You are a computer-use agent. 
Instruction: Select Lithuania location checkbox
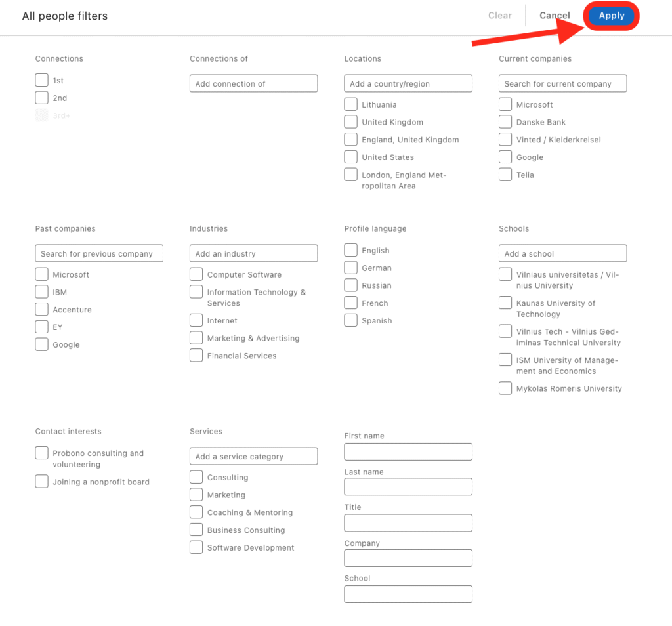350,104
